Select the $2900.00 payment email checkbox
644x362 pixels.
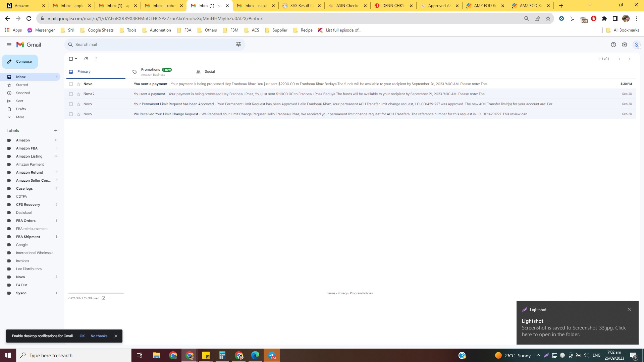pyautogui.click(x=71, y=84)
